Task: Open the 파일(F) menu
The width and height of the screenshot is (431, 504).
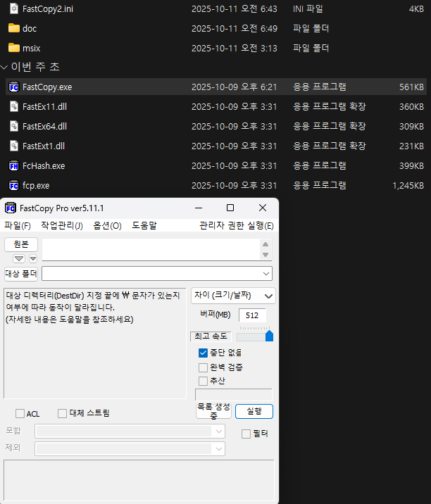Action: 18,226
